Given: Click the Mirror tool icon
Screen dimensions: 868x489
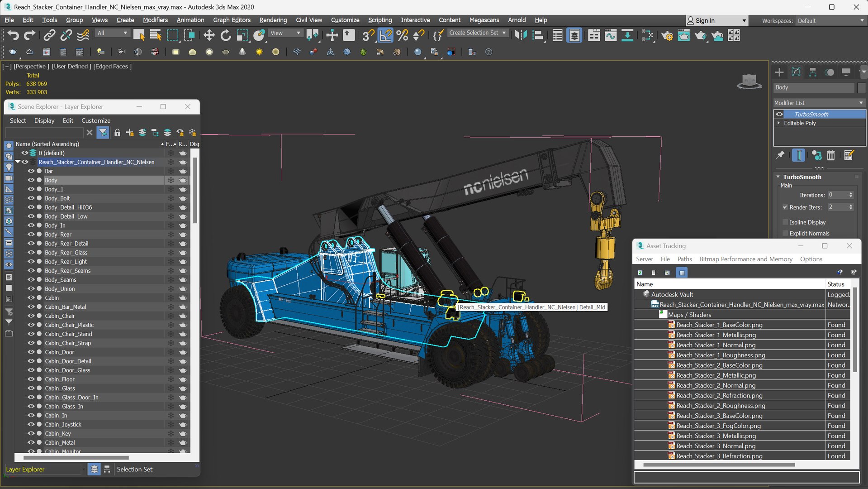Looking at the screenshot, I should pos(521,35).
